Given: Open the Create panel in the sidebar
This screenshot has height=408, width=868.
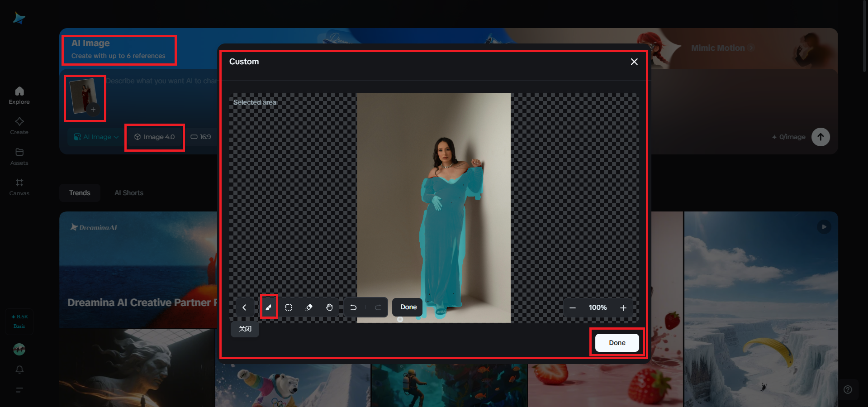Looking at the screenshot, I should [19, 125].
